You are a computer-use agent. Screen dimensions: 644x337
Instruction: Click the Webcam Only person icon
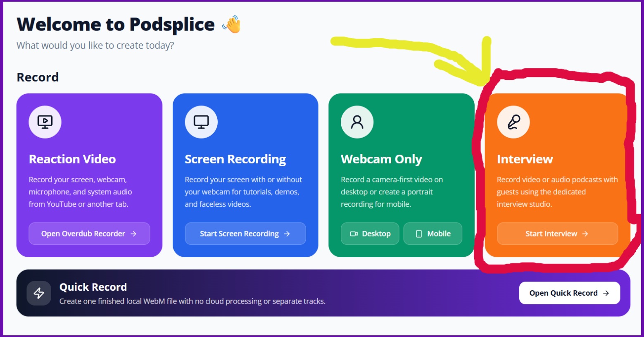(357, 122)
